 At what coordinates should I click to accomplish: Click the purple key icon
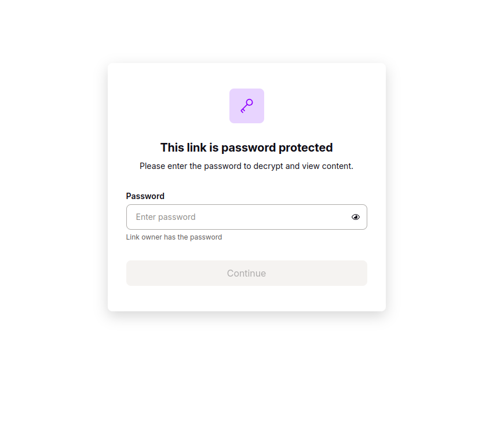[x=247, y=106]
